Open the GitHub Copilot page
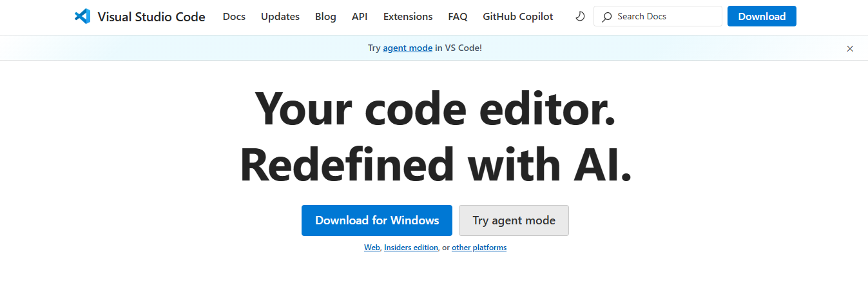Viewport: 868px width, 283px height. (x=518, y=17)
